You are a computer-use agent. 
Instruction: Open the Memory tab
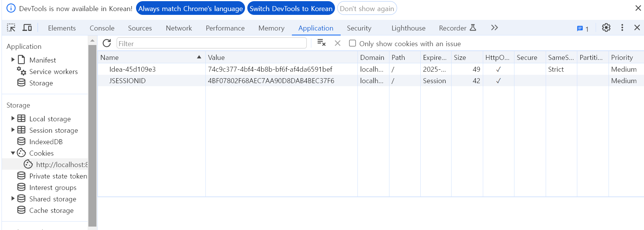click(x=271, y=28)
